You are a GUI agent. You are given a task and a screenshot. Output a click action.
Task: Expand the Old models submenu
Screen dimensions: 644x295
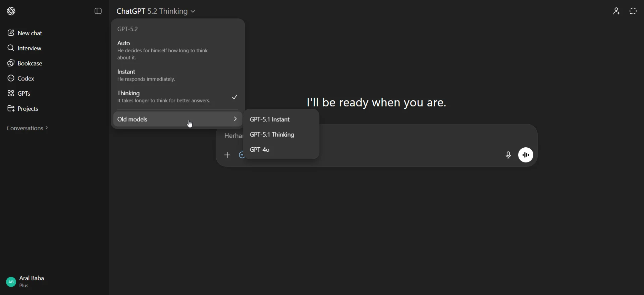coord(178,119)
